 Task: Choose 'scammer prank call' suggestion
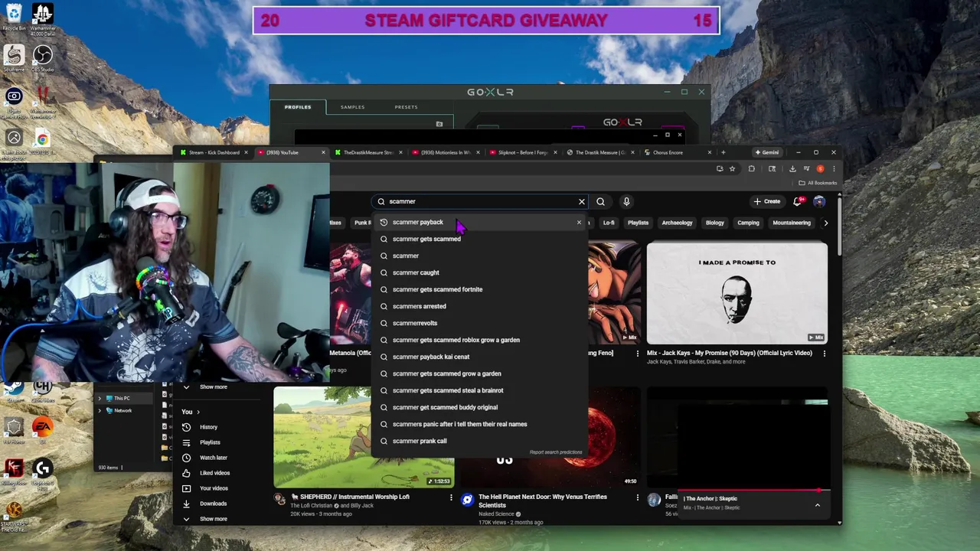[x=479, y=441]
